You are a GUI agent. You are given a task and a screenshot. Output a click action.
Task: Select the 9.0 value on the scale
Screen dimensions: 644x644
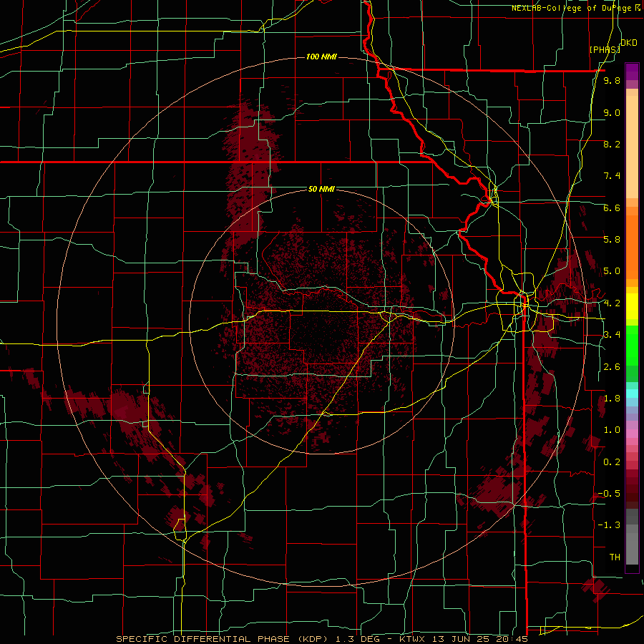point(612,112)
